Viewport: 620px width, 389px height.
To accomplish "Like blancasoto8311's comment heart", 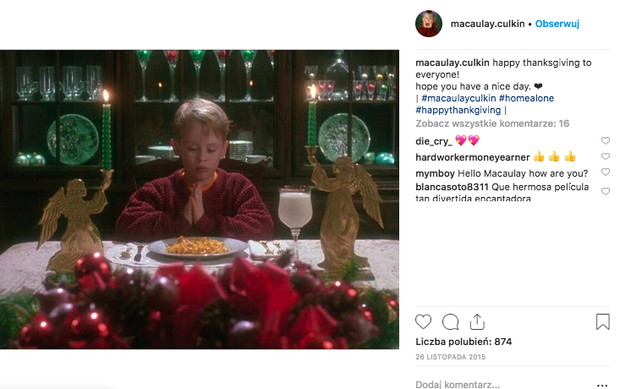I will (605, 191).
